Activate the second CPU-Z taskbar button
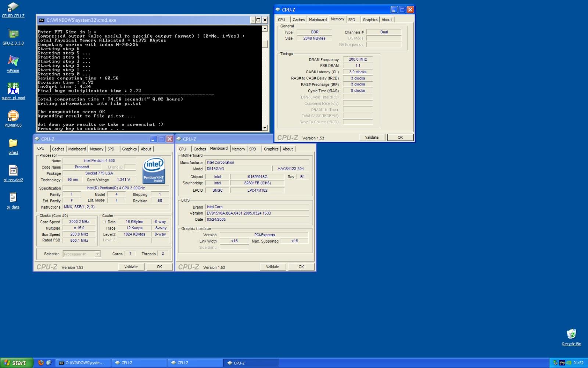 (x=194, y=363)
